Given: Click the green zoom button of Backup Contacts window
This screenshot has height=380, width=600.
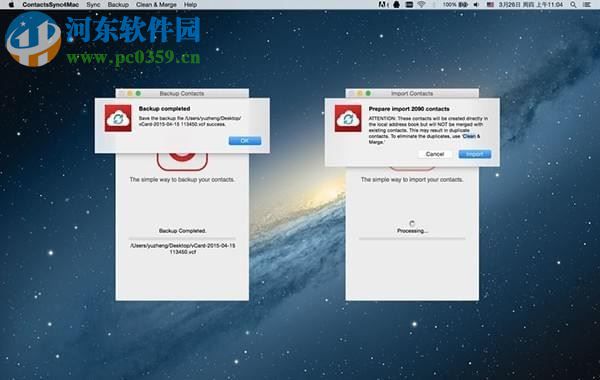Looking at the screenshot, I should click(x=138, y=93).
